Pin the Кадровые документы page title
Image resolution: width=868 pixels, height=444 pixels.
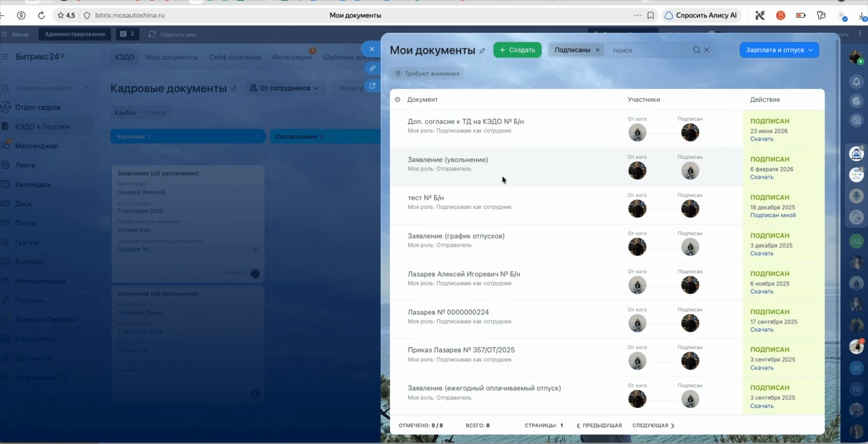(234, 89)
